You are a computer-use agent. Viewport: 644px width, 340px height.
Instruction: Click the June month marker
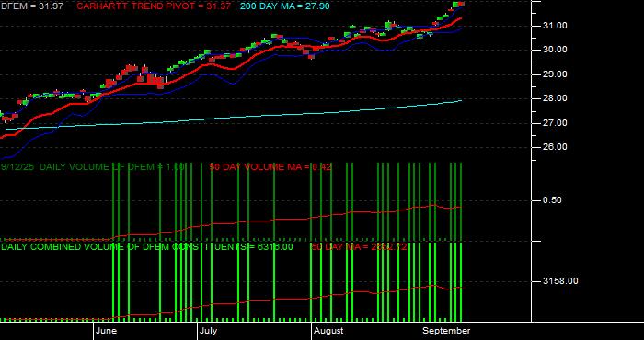(106, 331)
